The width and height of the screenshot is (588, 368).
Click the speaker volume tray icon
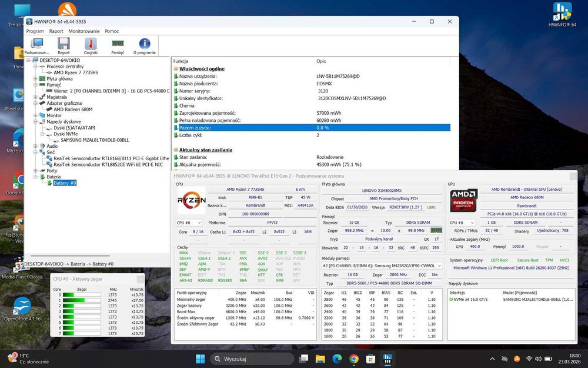click(x=538, y=359)
